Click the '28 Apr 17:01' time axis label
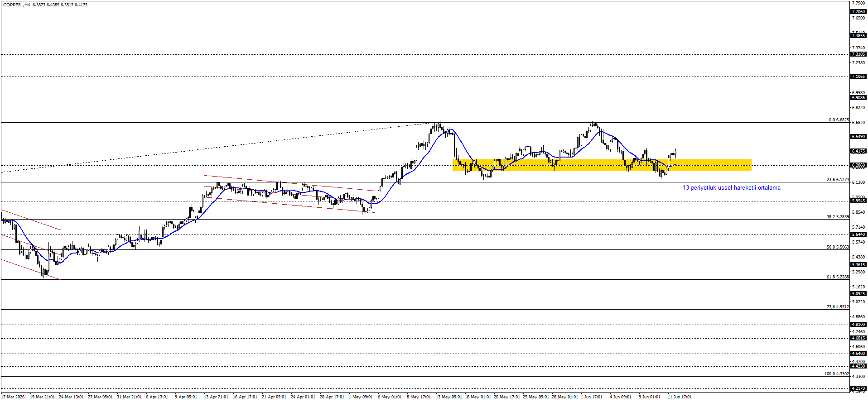This screenshot has height=402, width=868. [x=332, y=397]
